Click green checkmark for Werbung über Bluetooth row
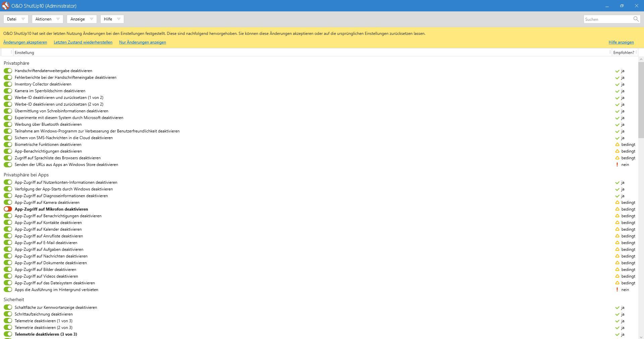 (x=617, y=124)
